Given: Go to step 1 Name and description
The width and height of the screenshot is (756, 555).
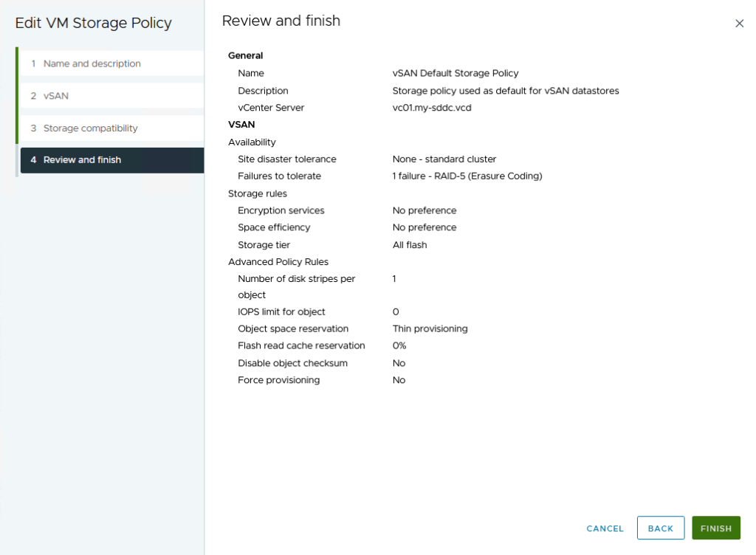Looking at the screenshot, I should tap(92, 63).
